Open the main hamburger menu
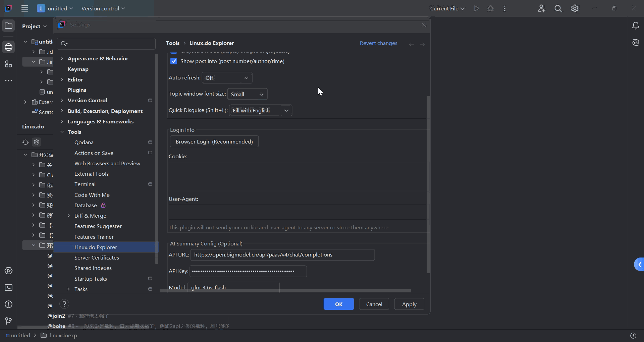The width and height of the screenshot is (644, 342). pos(24,8)
